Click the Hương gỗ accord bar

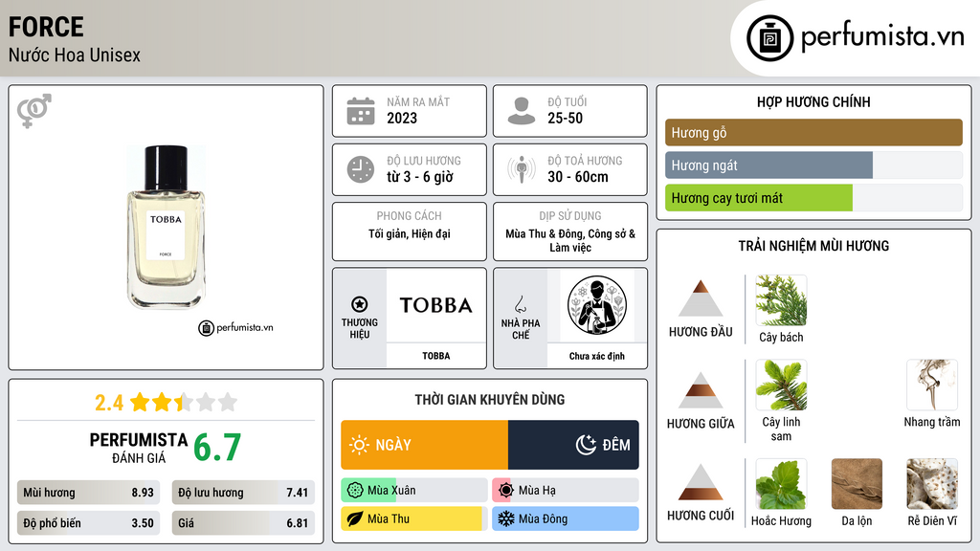(x=813, y=132)
